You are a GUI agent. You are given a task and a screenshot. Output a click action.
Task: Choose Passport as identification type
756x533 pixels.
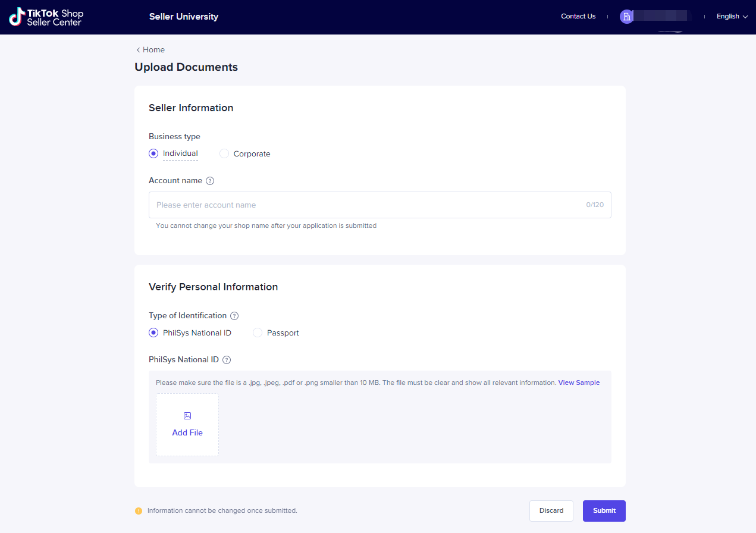[258, 333]
